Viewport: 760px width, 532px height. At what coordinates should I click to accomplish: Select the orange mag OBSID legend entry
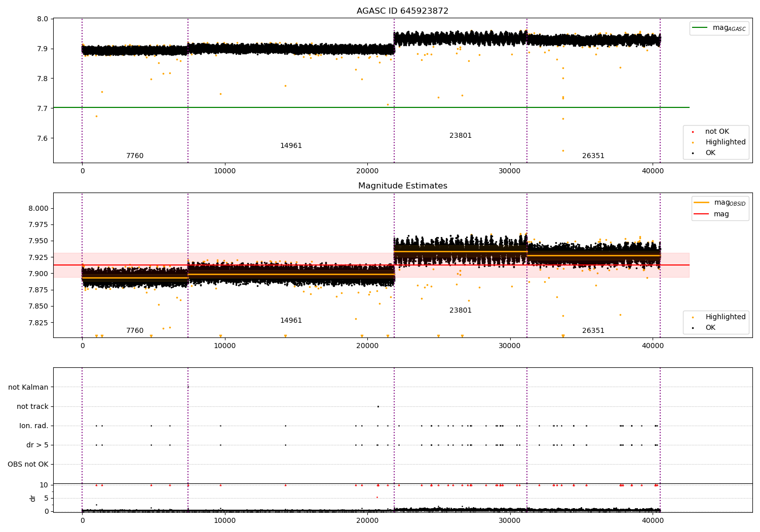point(720,203)
